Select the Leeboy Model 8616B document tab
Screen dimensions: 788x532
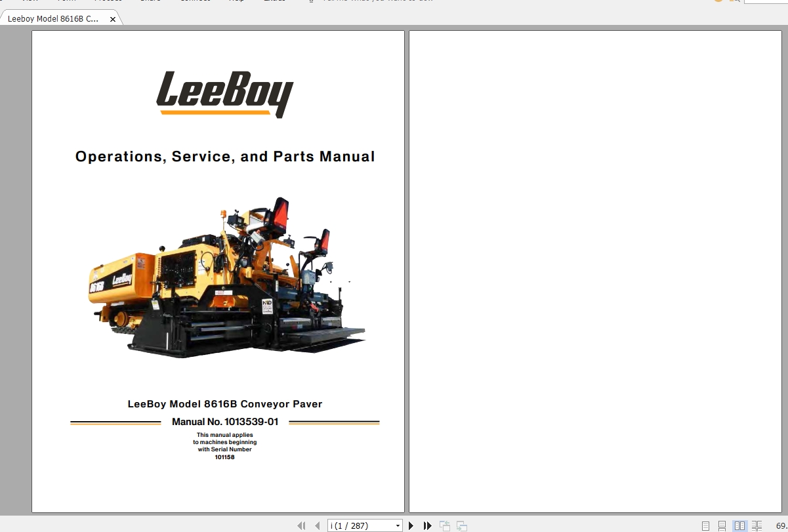tap(56, 18)
